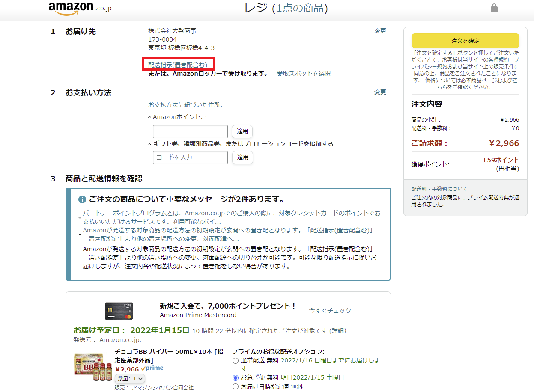The image size is (534, 392).
Task: Click the postal code 173-0004
Action: 162,39
